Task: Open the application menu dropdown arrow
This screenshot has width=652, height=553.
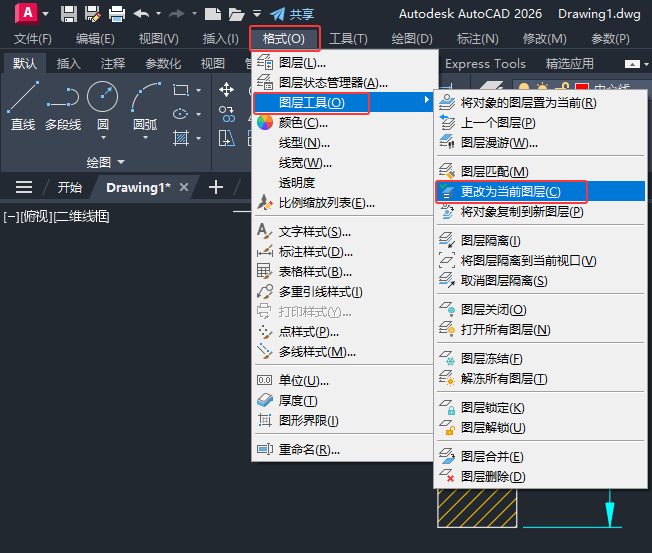Action: 46,14
